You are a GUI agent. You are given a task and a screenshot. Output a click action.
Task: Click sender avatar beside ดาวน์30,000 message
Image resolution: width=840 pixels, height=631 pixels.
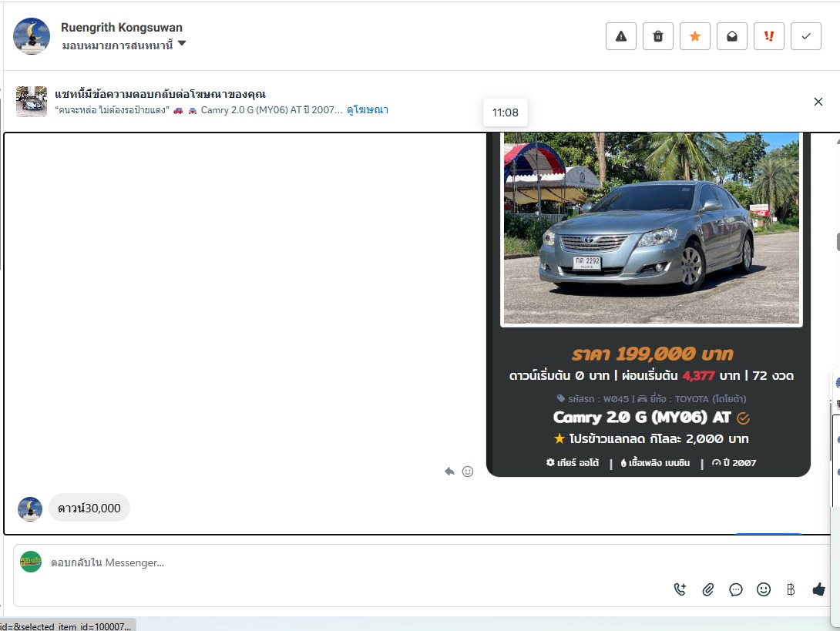coord(30,508)
